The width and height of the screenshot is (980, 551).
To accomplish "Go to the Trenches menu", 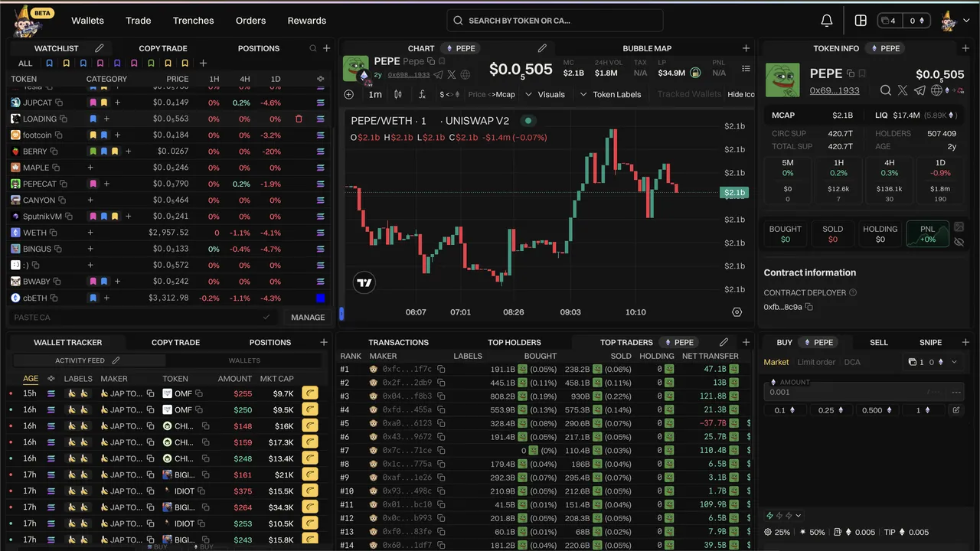I will click(x=193, y=21).
